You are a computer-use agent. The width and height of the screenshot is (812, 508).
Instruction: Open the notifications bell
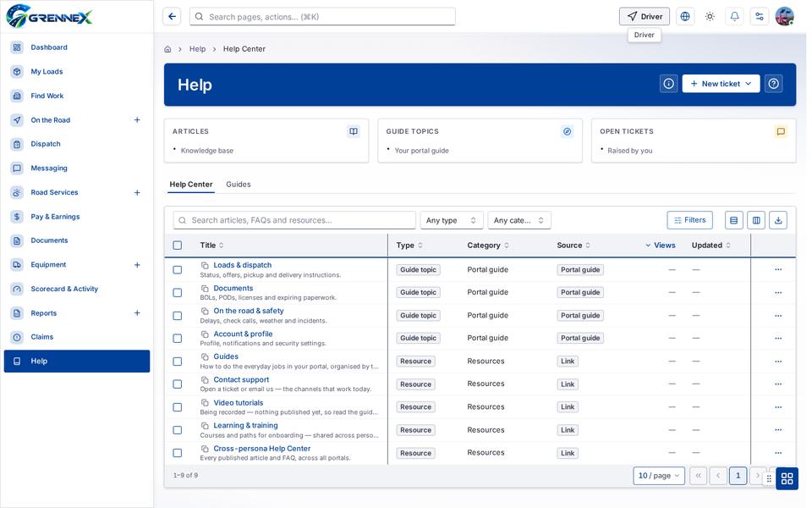[735, 17]
